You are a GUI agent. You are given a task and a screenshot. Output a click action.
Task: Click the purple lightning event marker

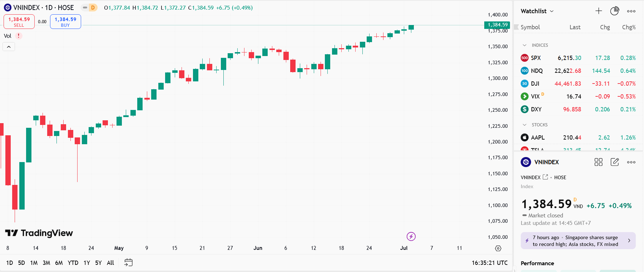411,236
